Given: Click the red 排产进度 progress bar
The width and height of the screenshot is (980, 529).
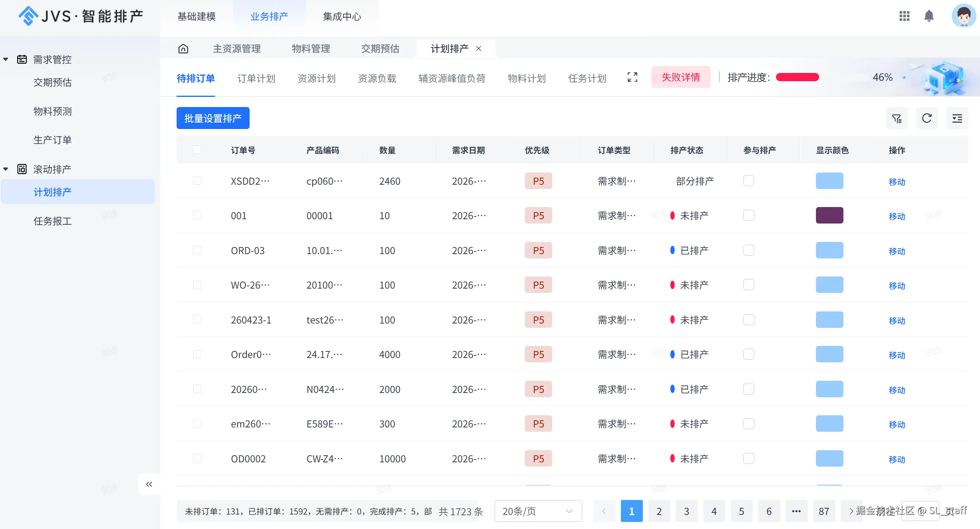Looking at the screenshot, I should coord(797,77).
